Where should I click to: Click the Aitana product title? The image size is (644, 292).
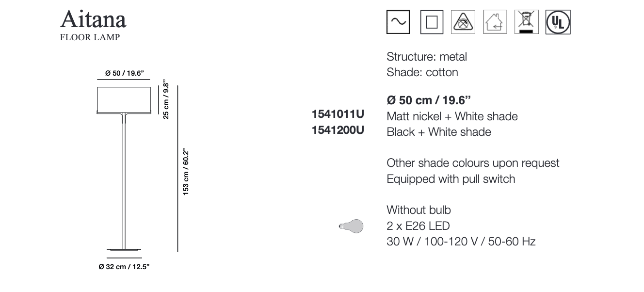93,19
